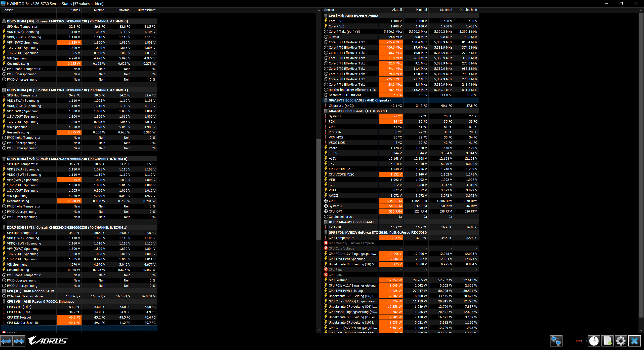644x350 pixels.
Task: Click the collapse columns arrows button
Action: pyautogui.click(x=19, y=341)
